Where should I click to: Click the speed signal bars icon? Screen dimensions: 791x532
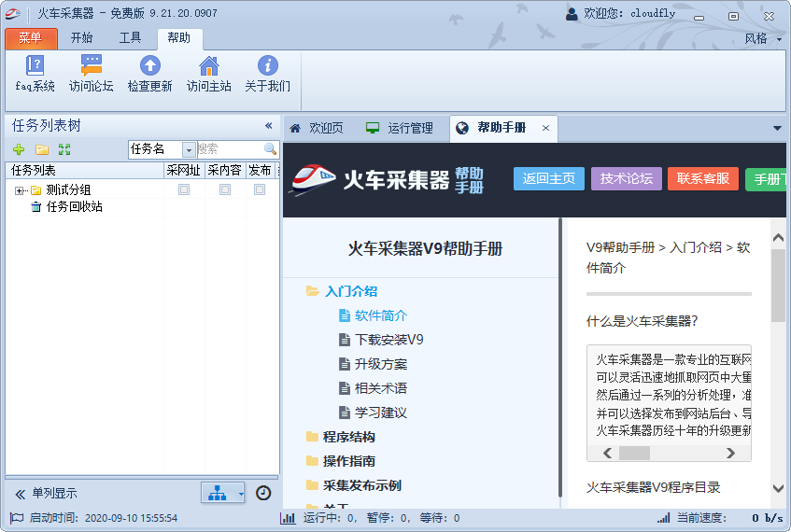coord(663,518)
